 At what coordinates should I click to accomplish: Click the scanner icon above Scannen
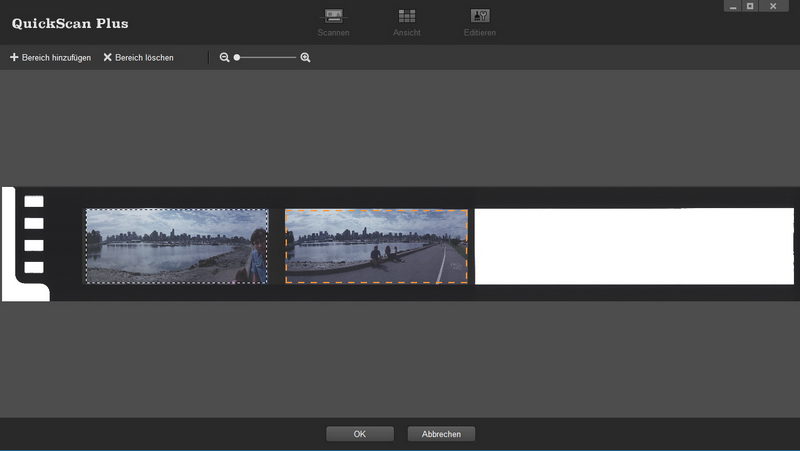pyautogui.click(x=333, y=16)
